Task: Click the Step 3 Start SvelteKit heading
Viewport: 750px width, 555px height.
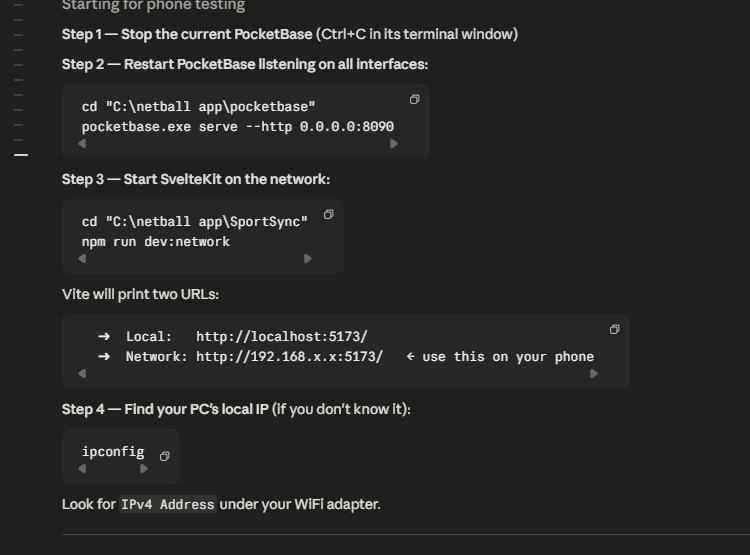Action: pos(196,179)
